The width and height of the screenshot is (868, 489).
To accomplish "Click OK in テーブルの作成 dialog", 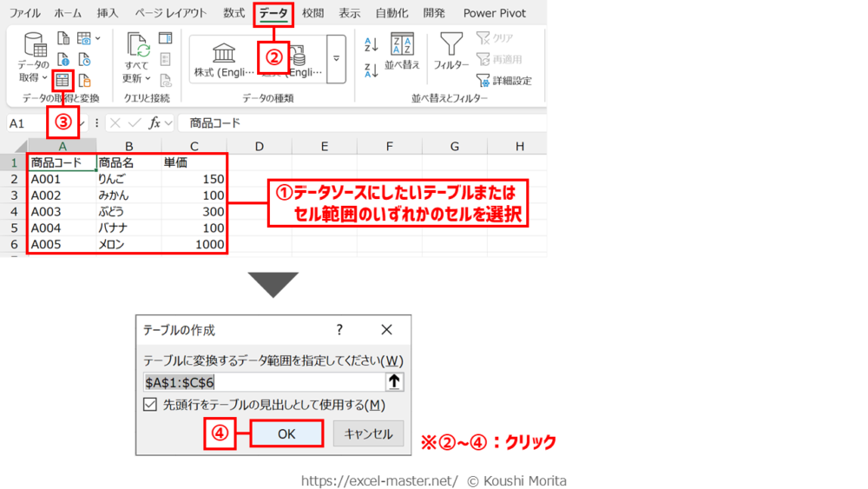I will pos(286,433).
